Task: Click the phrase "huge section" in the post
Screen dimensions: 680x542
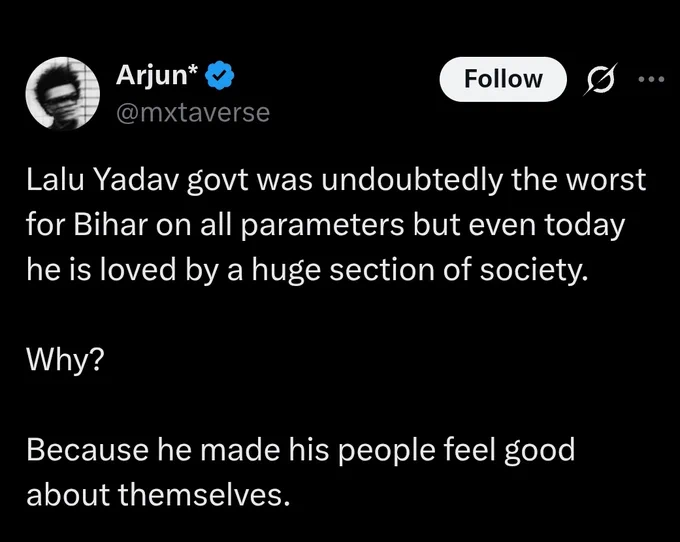Action: (x=343, y=270)
